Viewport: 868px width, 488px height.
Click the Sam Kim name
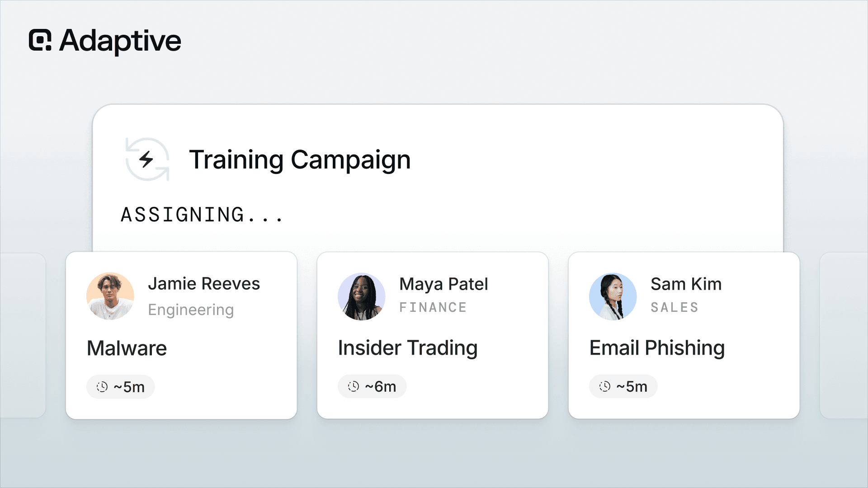(x=686, y=284)
